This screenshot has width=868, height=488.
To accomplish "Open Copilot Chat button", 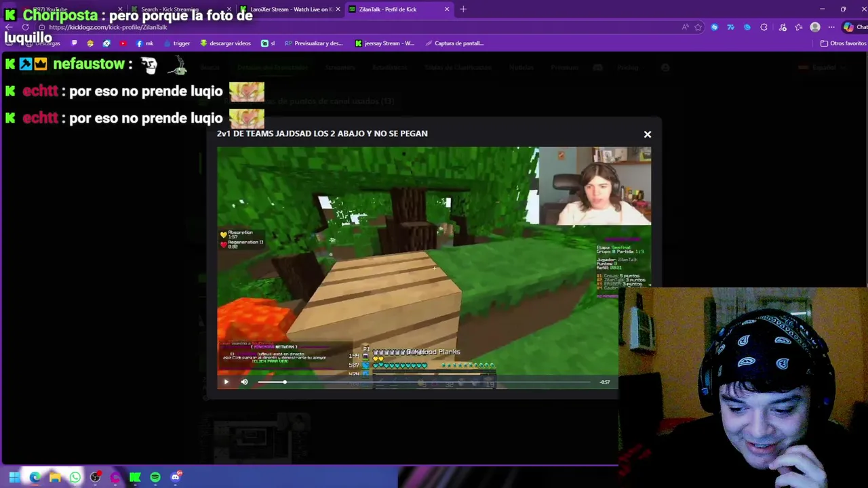I will pyautogui.click(x=854, y=27).
